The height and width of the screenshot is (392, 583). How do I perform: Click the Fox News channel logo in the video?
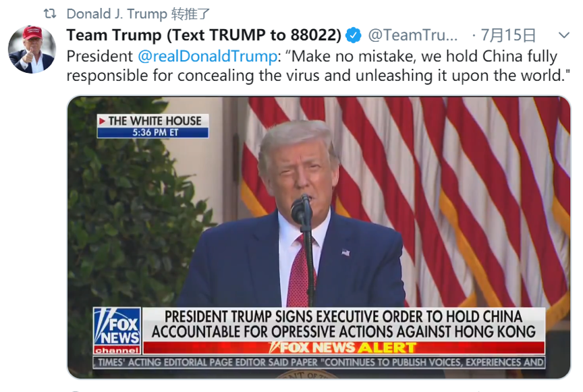pos(117,331)
